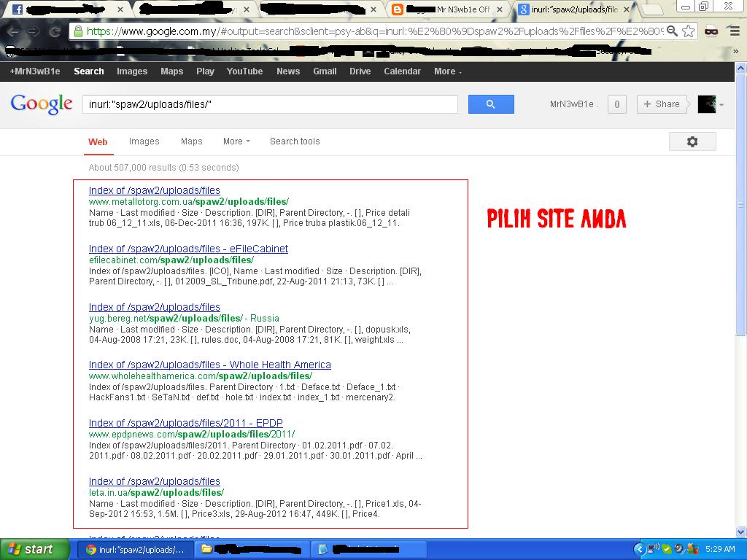Click the Windows Start button

(34, 549)
